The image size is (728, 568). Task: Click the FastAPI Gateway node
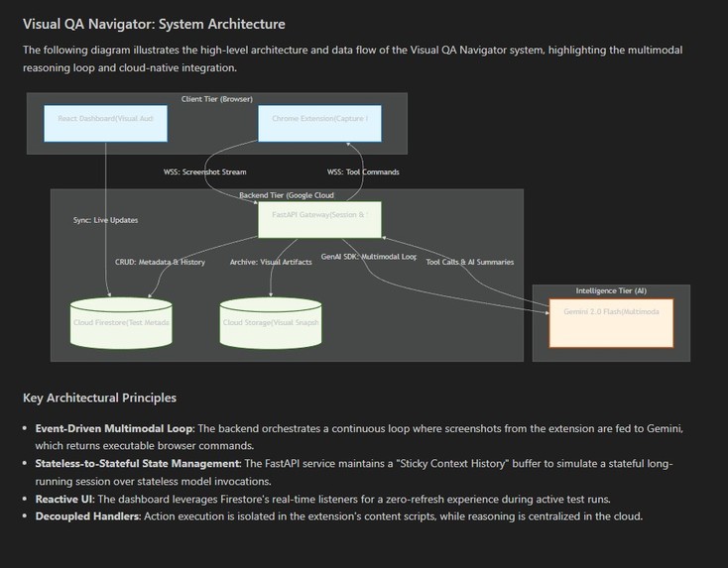click(x=320, y=219)
